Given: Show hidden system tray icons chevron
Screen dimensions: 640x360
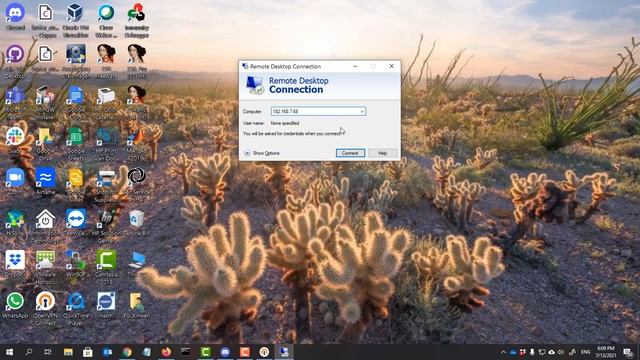Looking at the screenshot, I should (503, 352).
